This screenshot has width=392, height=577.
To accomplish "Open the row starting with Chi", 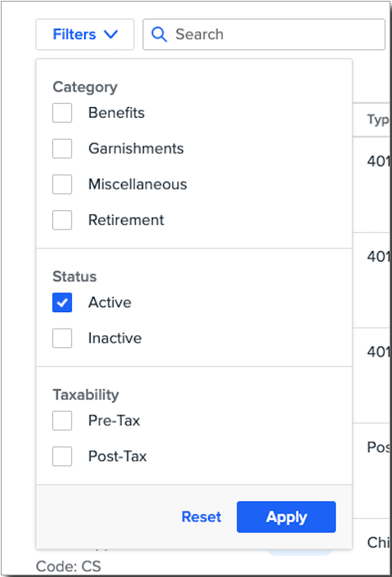I will [372, 543].
